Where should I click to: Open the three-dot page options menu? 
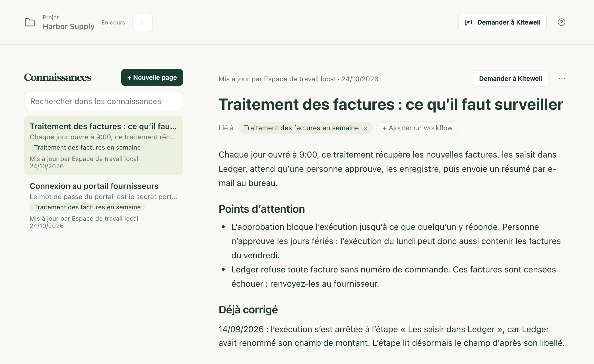(562, 78)
